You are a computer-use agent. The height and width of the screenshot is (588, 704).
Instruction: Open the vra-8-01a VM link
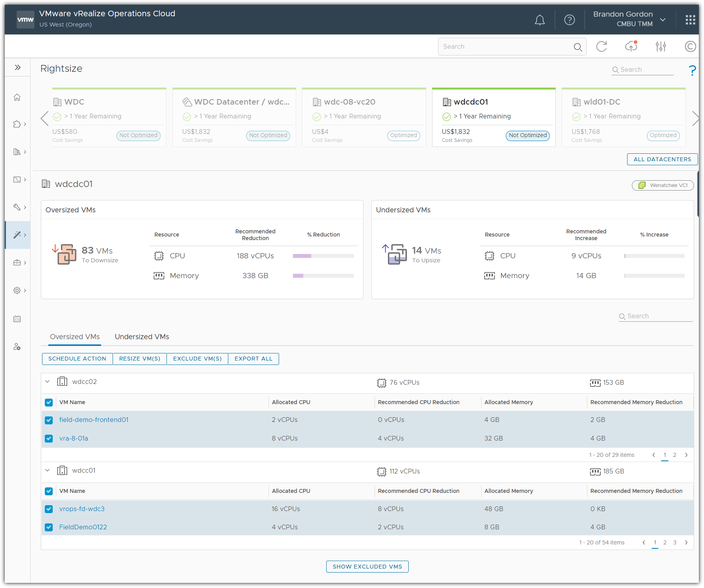[x=74, y=439]
